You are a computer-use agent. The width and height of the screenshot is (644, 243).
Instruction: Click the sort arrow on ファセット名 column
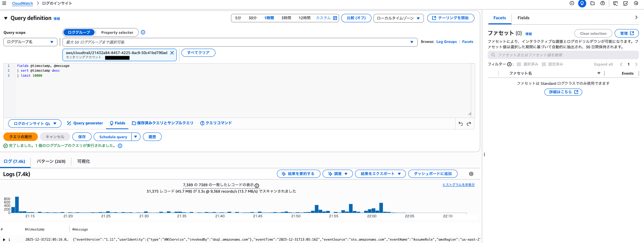click(599, 73)
